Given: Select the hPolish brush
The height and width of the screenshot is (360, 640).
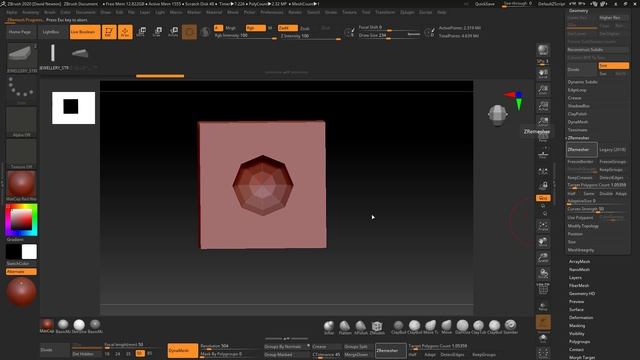Looking at the screenshot, I should tap(361, 326).
